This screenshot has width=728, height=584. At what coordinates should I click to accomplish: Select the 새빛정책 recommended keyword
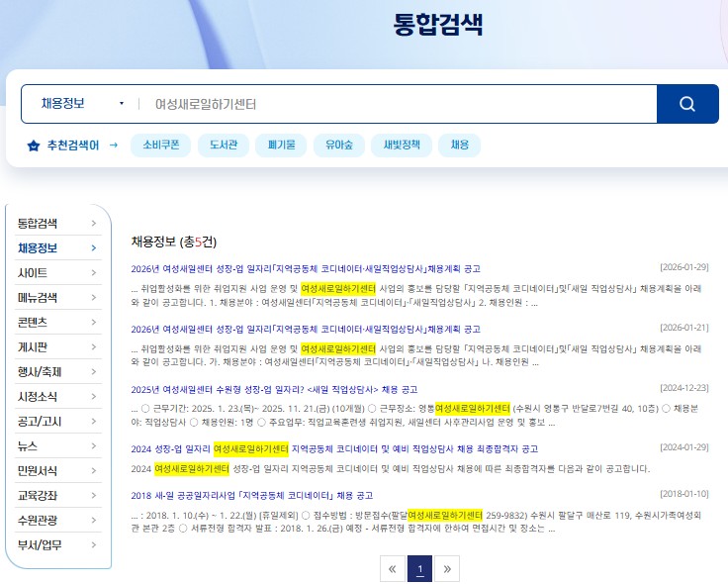(402, 146)
